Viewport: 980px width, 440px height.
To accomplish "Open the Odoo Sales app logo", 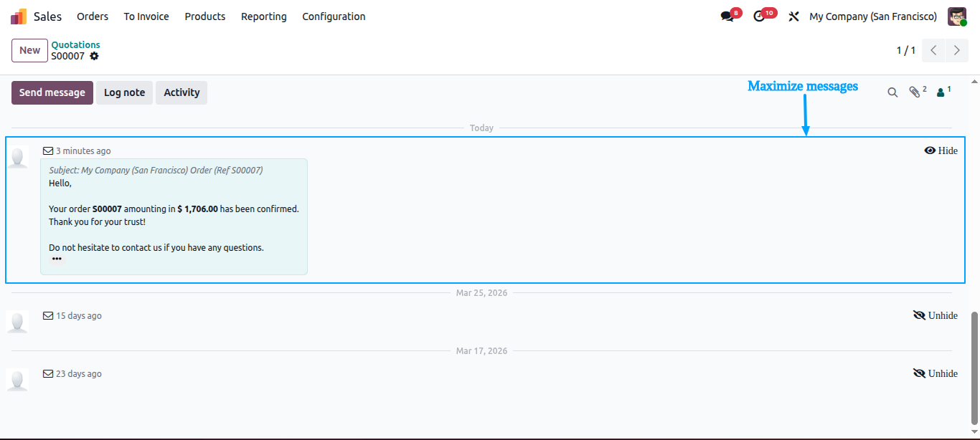I will coord(19,16).
